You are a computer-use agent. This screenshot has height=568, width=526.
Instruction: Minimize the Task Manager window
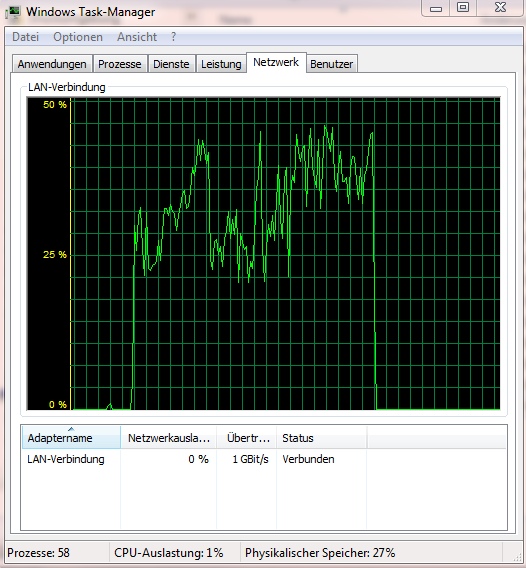[436, 8]
